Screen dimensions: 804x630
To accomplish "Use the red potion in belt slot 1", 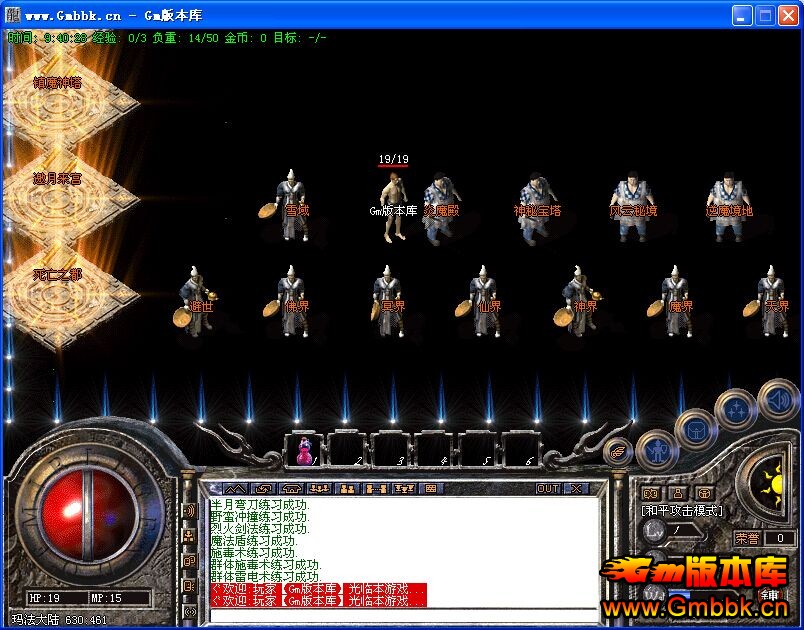I will tap(302, 450).
